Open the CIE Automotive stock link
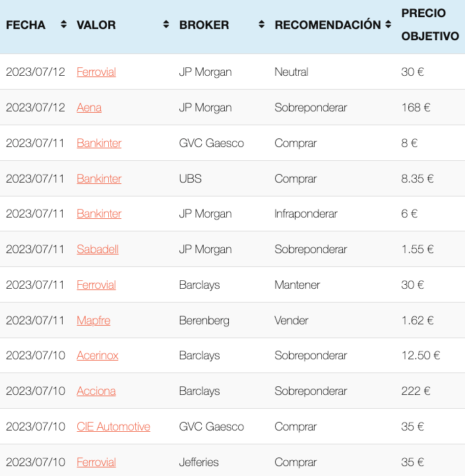465x476 pixels. (x=113, y=427)
